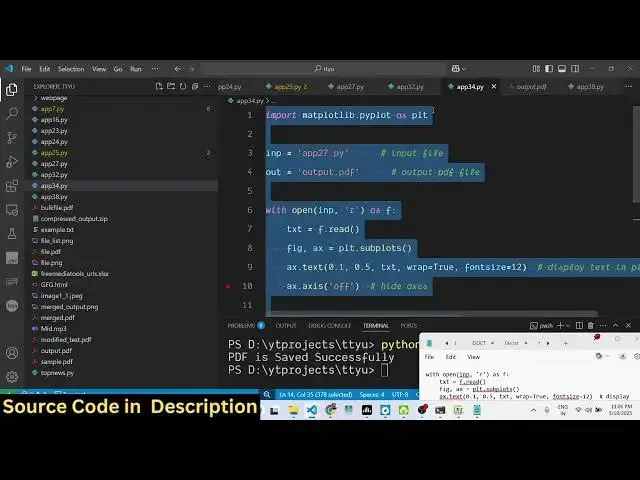
Task: Open the Explorer view in activity bar
Action: (12, 89)
